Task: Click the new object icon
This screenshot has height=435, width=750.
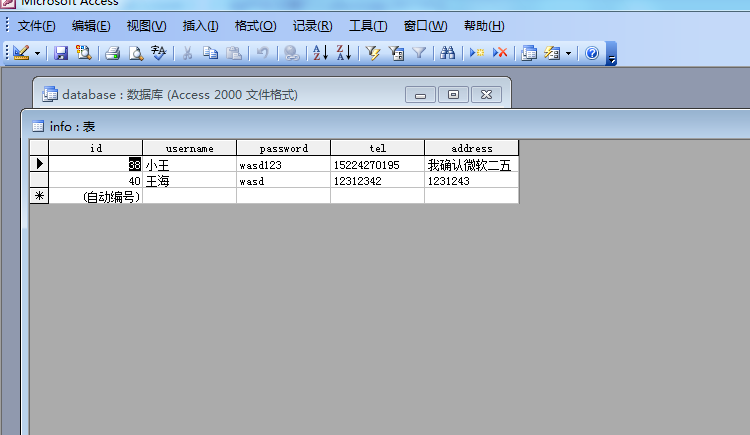Action: click(552, 53)
